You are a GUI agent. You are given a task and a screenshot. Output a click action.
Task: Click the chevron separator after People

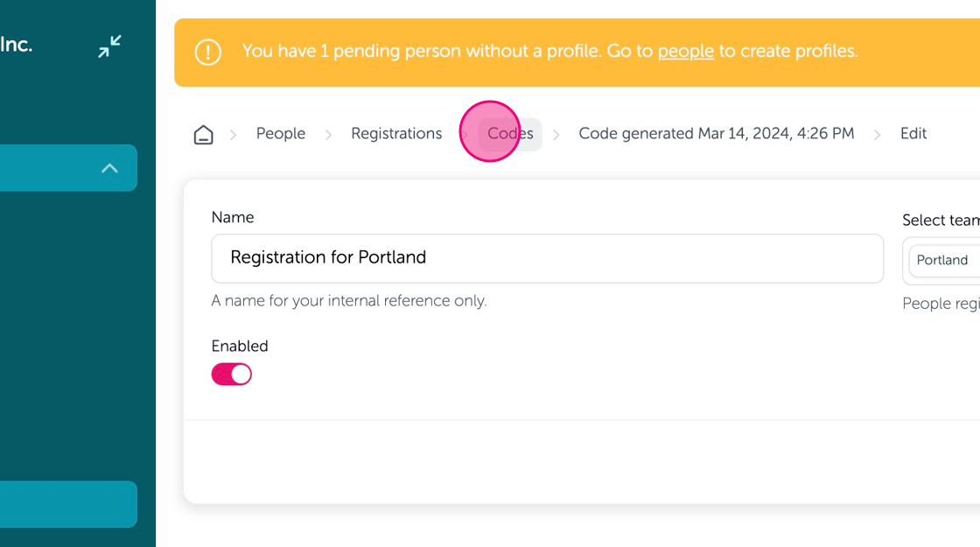[328, 135]
